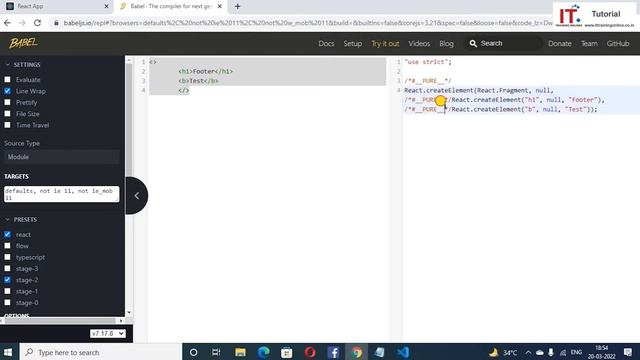Open the GitHub link
The width and height of the screenshot is (640, 360).
[618, 43]
